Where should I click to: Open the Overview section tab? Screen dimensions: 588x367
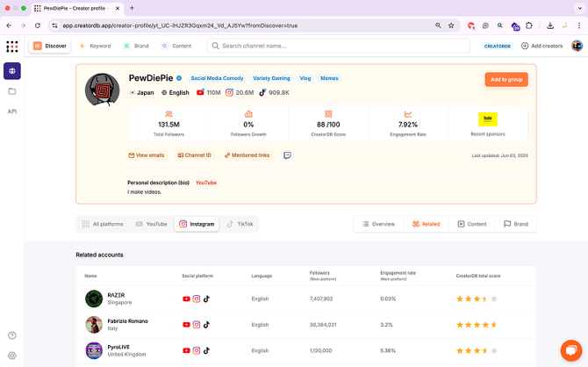click(378, 224)
